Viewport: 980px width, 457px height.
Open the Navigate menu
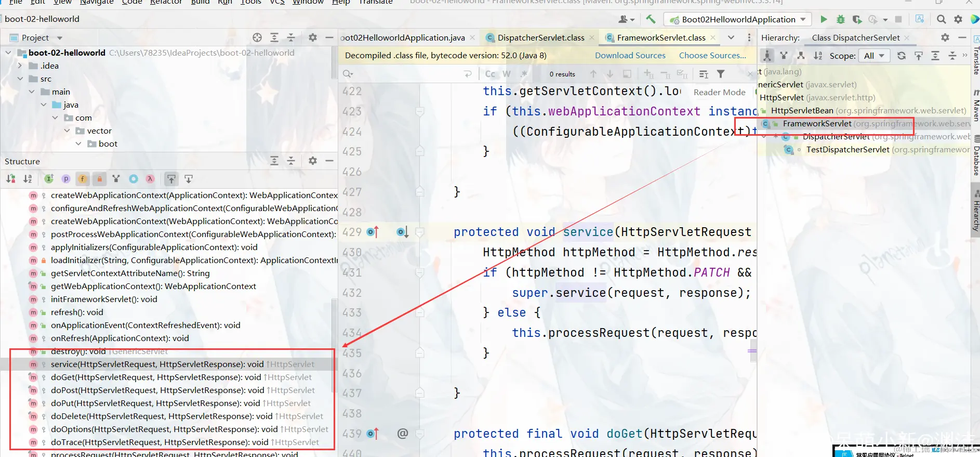[x=97, y=2]
